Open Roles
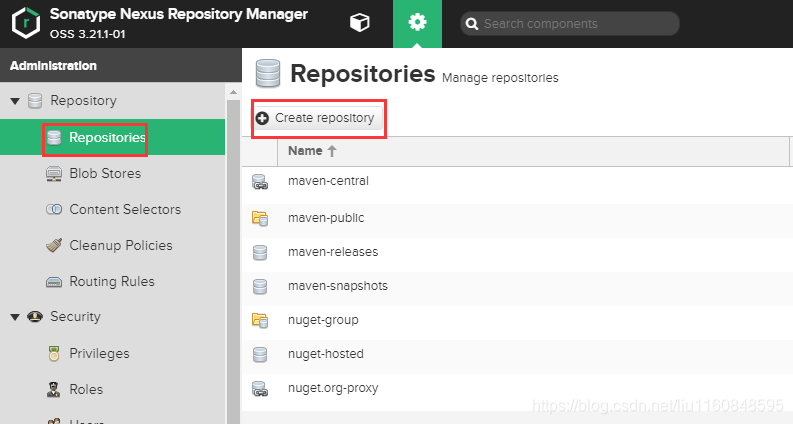 [86, 389]
